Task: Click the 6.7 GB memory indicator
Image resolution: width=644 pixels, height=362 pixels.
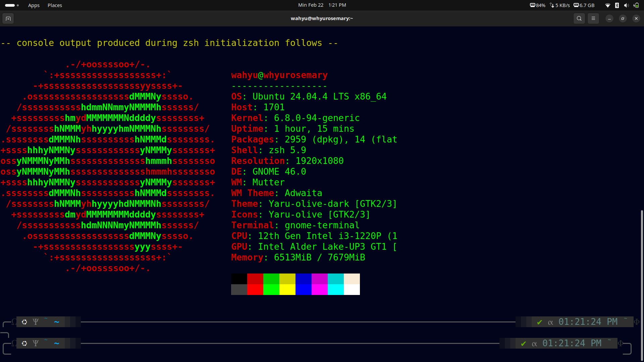Action: (x=584, y=5)
